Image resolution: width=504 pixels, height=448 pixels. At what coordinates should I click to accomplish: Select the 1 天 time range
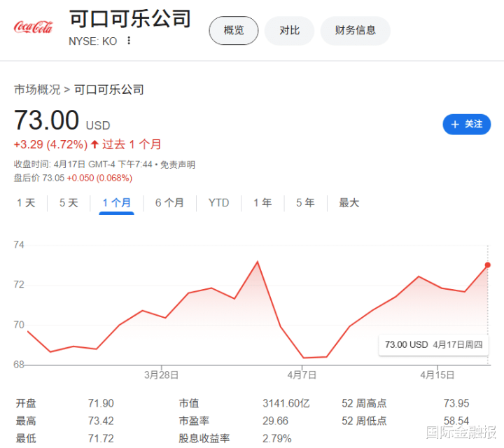pyautogui.click(x=26, y=203)
